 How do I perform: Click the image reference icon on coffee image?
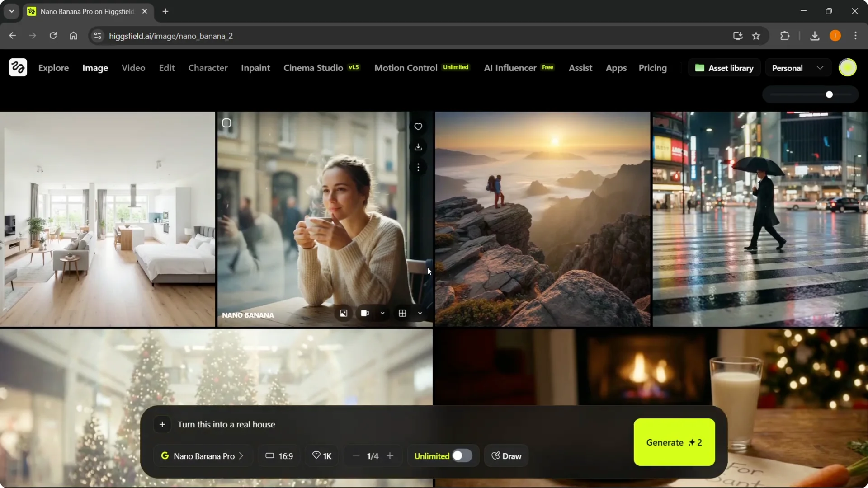tap(344, 313)
